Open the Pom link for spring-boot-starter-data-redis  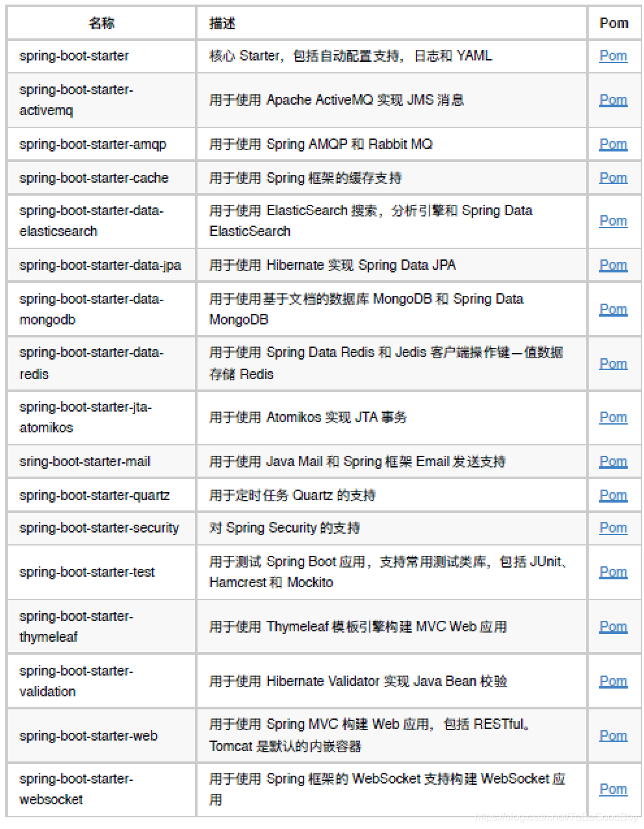(613, 364)
